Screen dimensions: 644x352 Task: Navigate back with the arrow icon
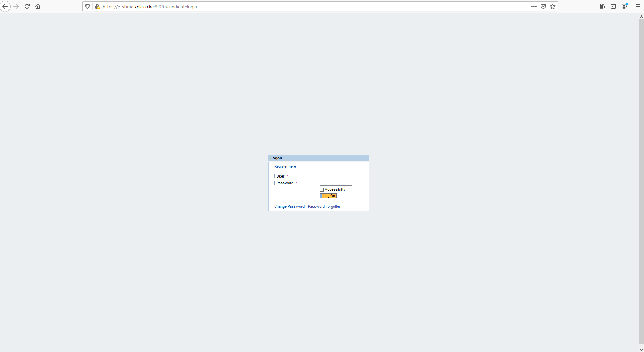point(5,6)
